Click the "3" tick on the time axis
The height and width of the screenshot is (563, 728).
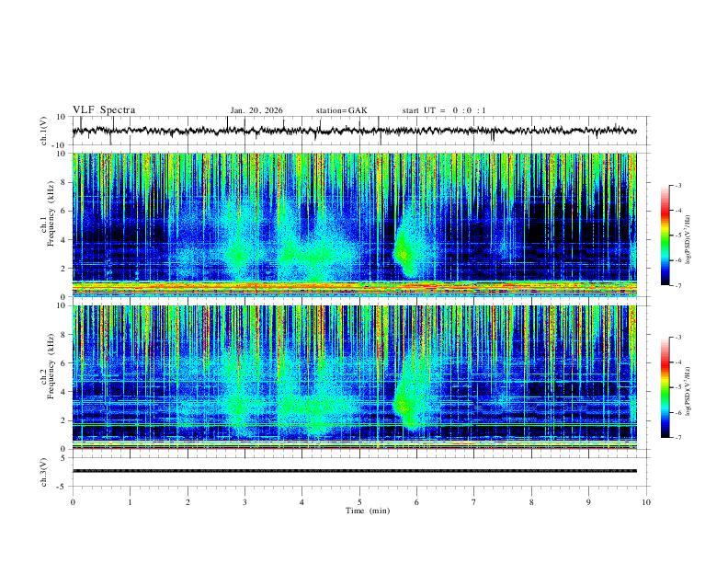(245, 502)
